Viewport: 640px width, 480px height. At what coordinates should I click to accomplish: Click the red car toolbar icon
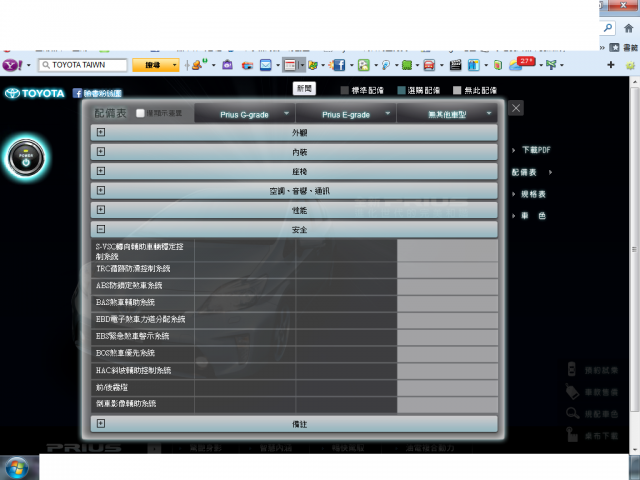pyautogui.click(x=429, y=65)
